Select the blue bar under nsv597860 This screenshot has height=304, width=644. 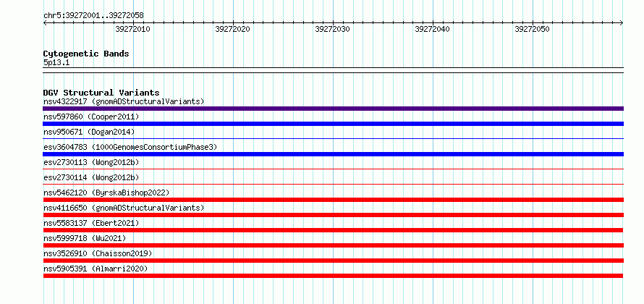[x=333, y=124]
